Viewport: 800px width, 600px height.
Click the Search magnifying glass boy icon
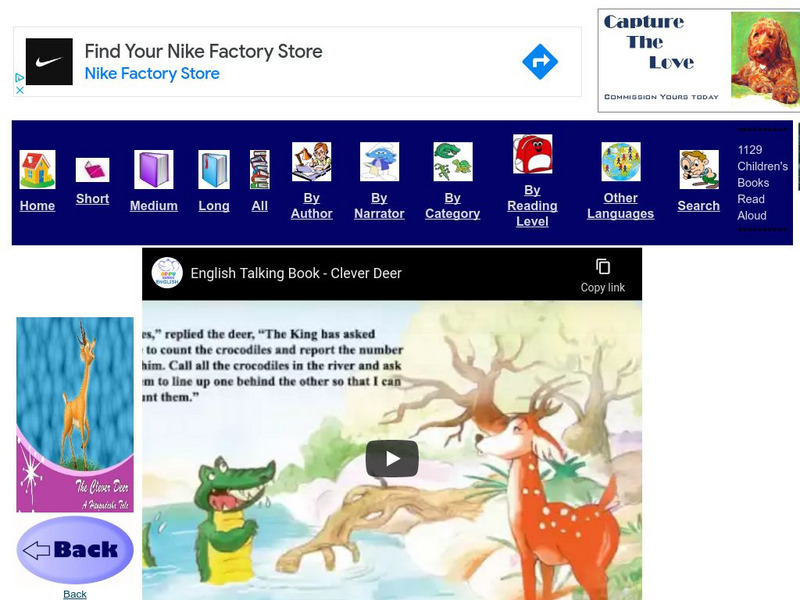tap(699, 169)
